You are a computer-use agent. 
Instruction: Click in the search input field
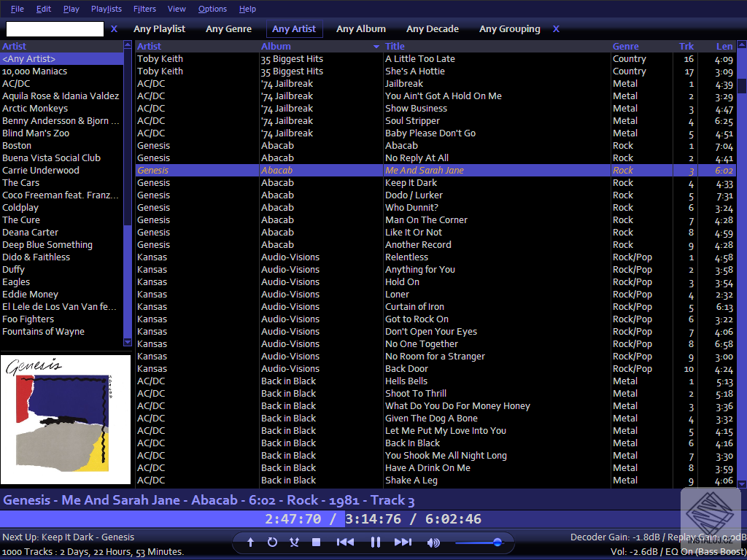(55, 29)
